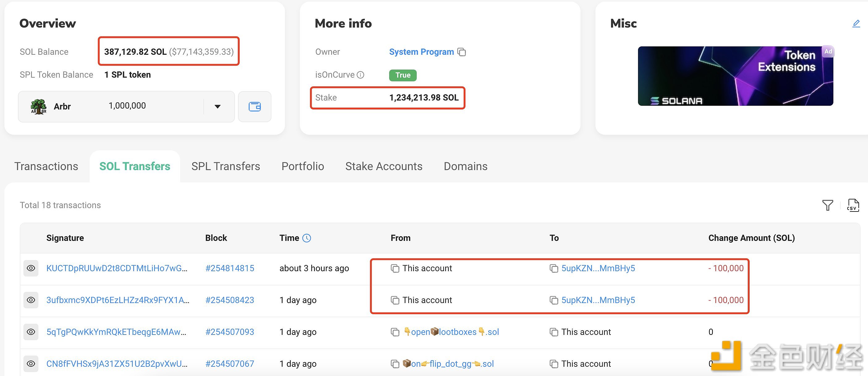Image resolution: width=868 pixels, height=376 pixels.
Task: Click the Domains tab
Action: (466, 165)
